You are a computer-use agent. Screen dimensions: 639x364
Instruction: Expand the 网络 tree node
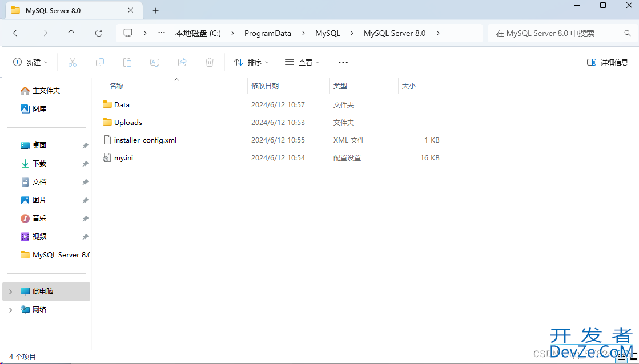coord(11,310)
